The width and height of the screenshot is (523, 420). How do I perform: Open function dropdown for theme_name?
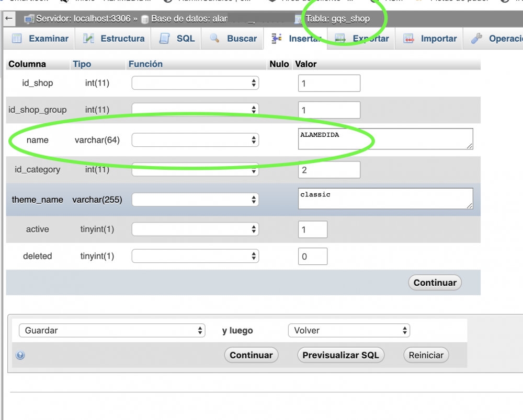pyautogui.click(x=195, y=200)
